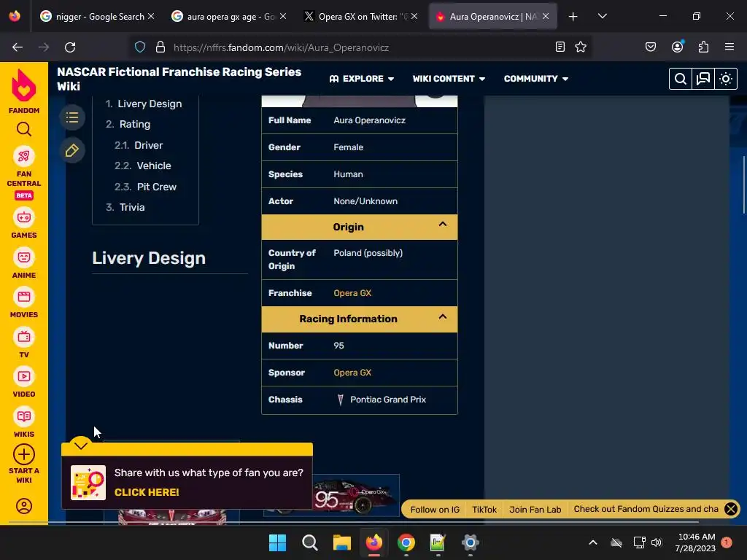Close the aura opera gx age tab

tap(283, 17)
